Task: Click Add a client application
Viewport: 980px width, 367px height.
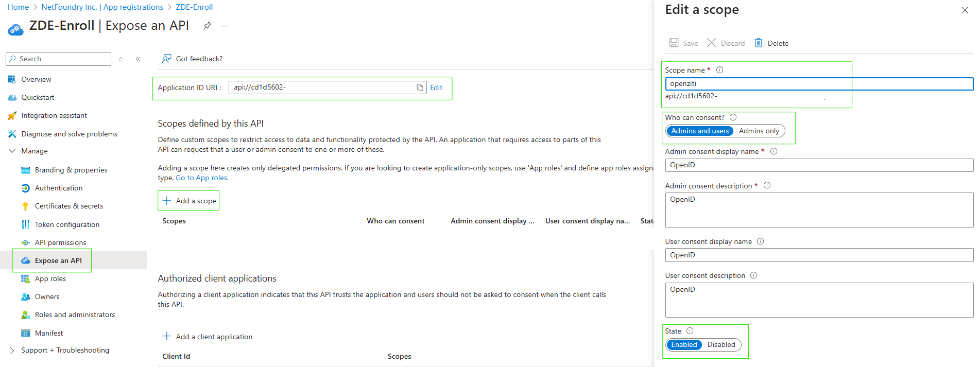Action: pyautogui.click(x=208, y=337)
